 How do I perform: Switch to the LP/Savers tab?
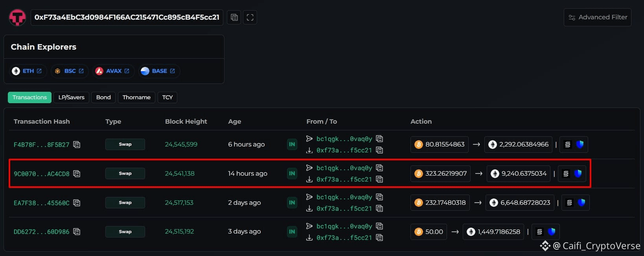(x=72, y=97)
